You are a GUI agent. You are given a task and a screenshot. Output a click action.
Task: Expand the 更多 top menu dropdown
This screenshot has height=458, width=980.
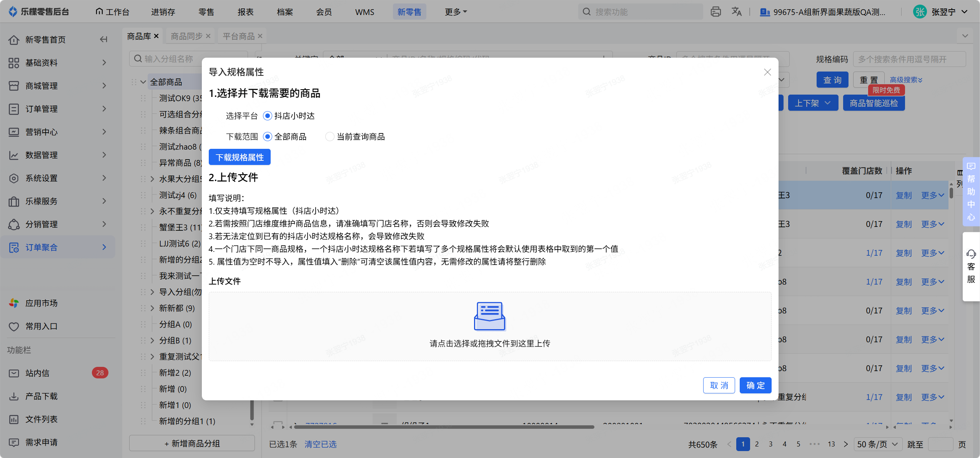click(x=456, y=12)
